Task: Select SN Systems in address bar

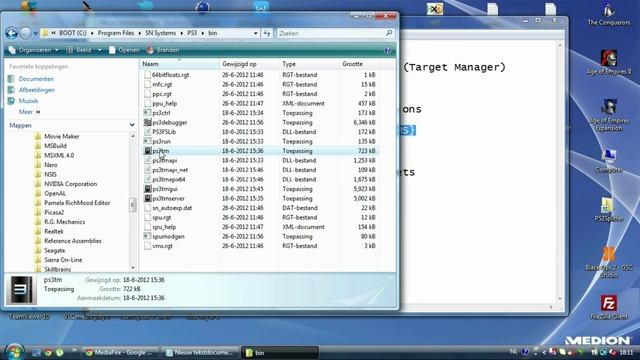Action: pyautogui.click(x=160, y=33)
